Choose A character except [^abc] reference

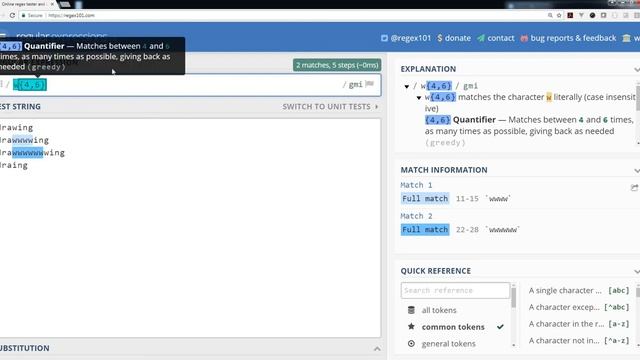click(579, 307)
